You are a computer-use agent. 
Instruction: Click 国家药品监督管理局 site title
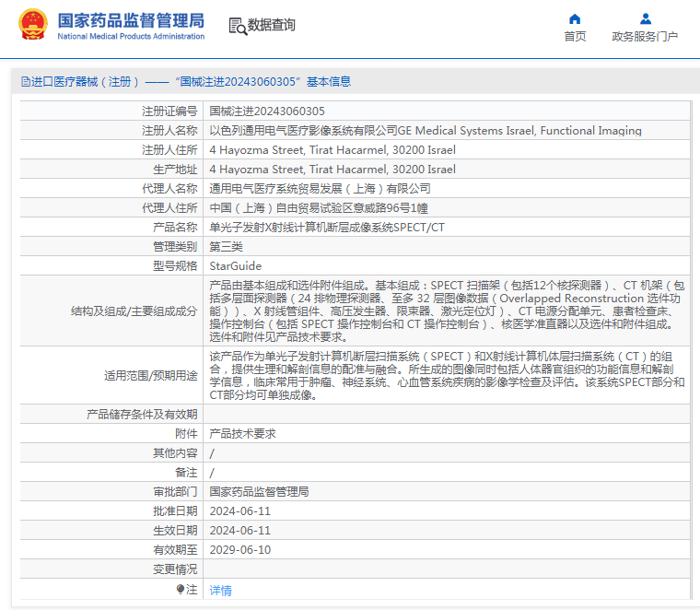point(131,20)
